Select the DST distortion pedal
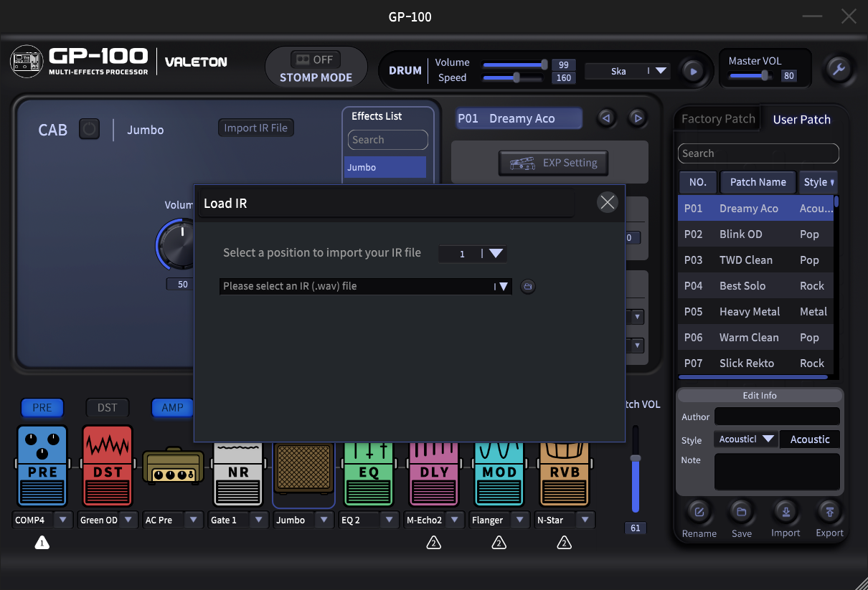This screenshot has width=868, height=590. 107,470
